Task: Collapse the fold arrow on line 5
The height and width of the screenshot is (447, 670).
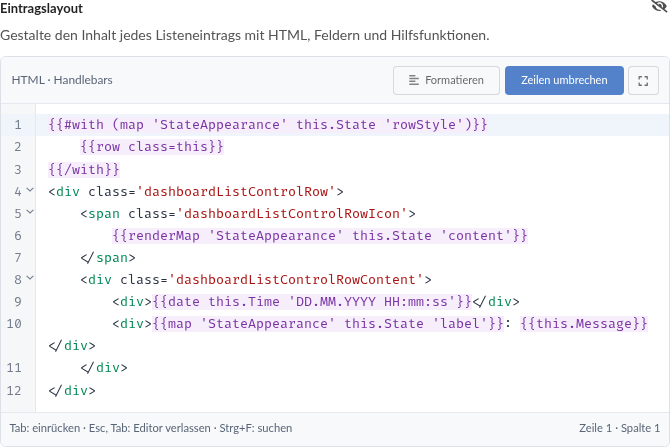Action: pyautogui.click(x=30, y=211)
